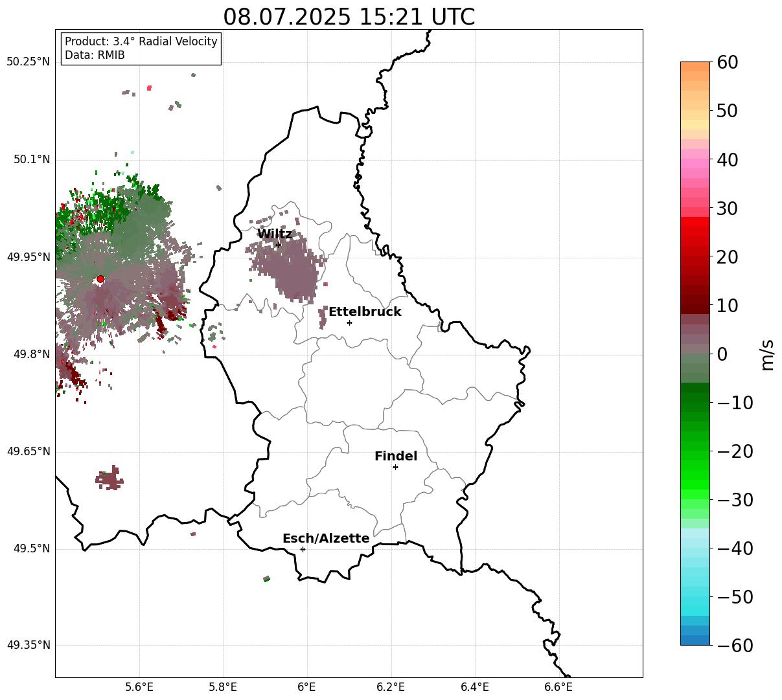
Task: Click the colorbar label −10
Action: 735,403
